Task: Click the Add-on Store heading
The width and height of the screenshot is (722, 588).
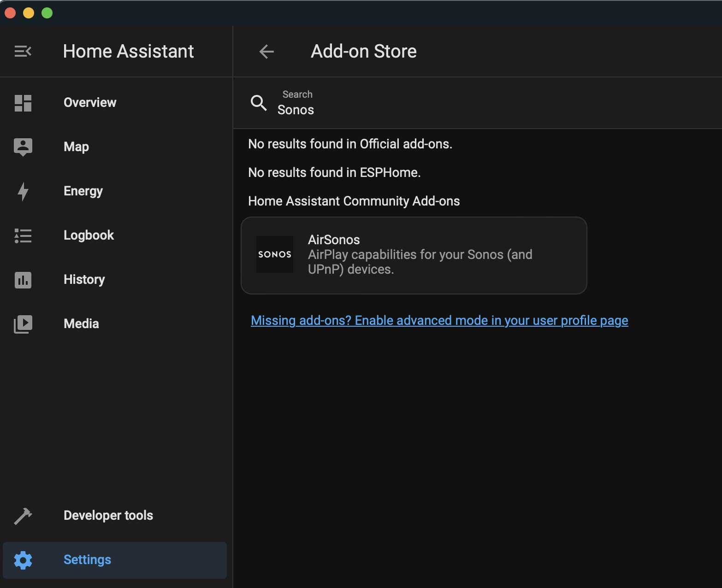Action: (x=364, y=51)
